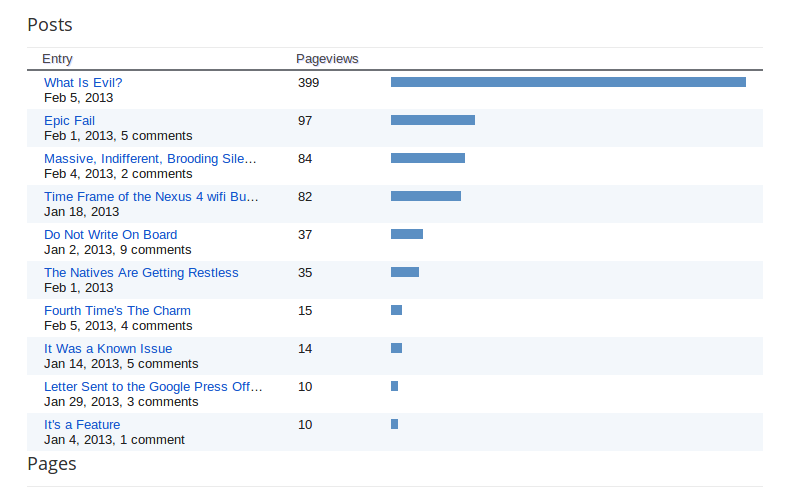Screen dimensions: 788x497
Task: Open the 'Epic Fail' post
Action: (x=69, y=121)
